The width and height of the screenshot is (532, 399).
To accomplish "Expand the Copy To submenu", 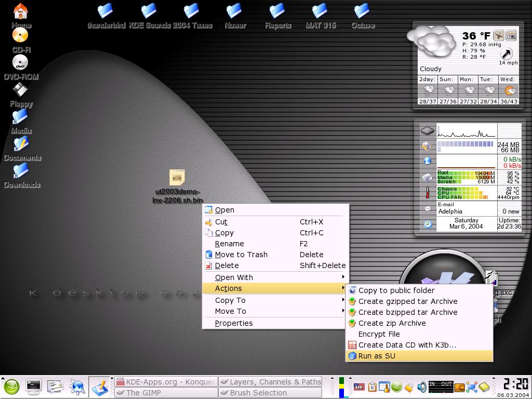I will [274, 300].
